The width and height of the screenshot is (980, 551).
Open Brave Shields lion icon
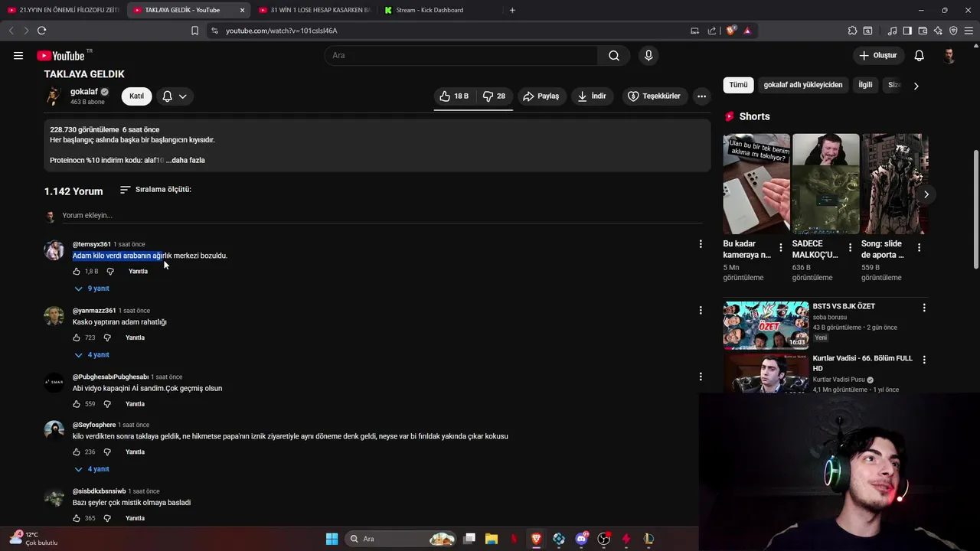[730, 31]
